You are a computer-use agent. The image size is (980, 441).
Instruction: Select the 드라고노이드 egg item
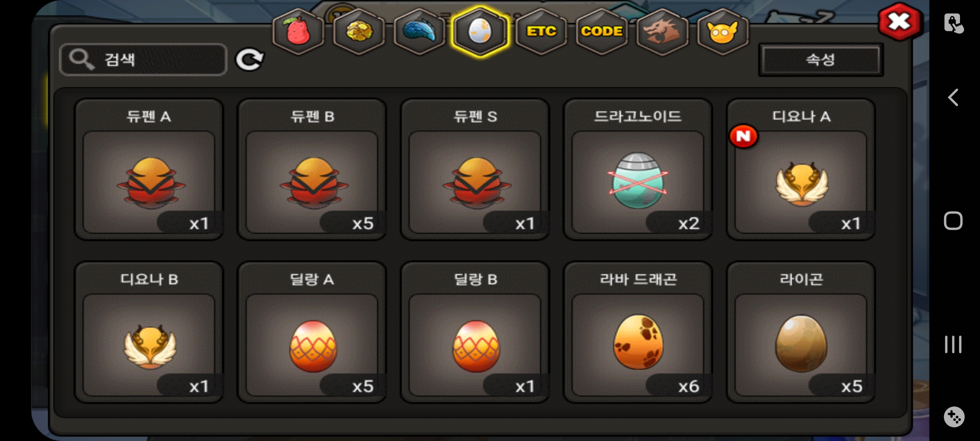(638, 169)
